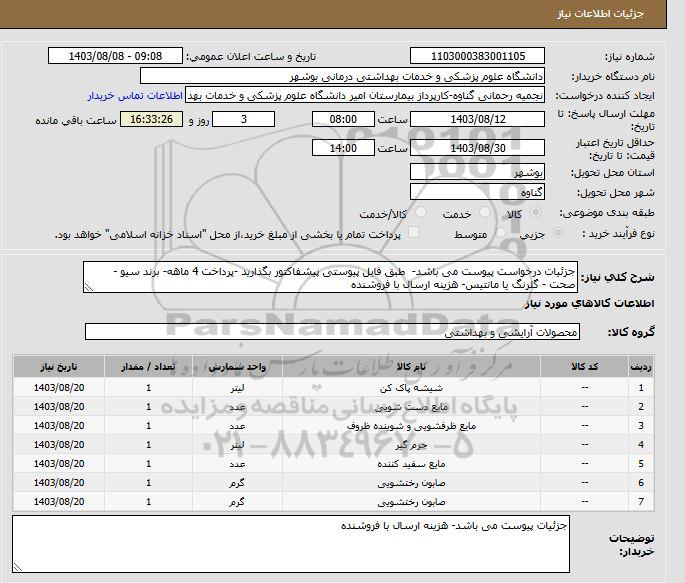Select the کالا radio button
The height and width of the screenshot is (583, 685).
click(x=535, y=213)
